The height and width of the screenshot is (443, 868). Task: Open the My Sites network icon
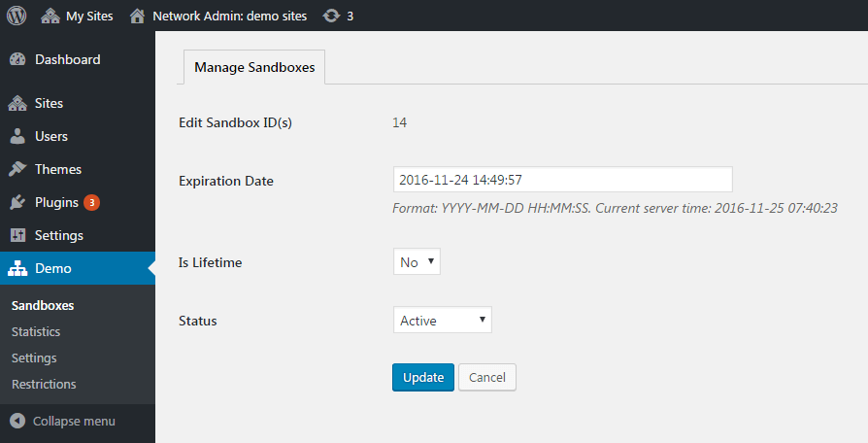(50, 17)
